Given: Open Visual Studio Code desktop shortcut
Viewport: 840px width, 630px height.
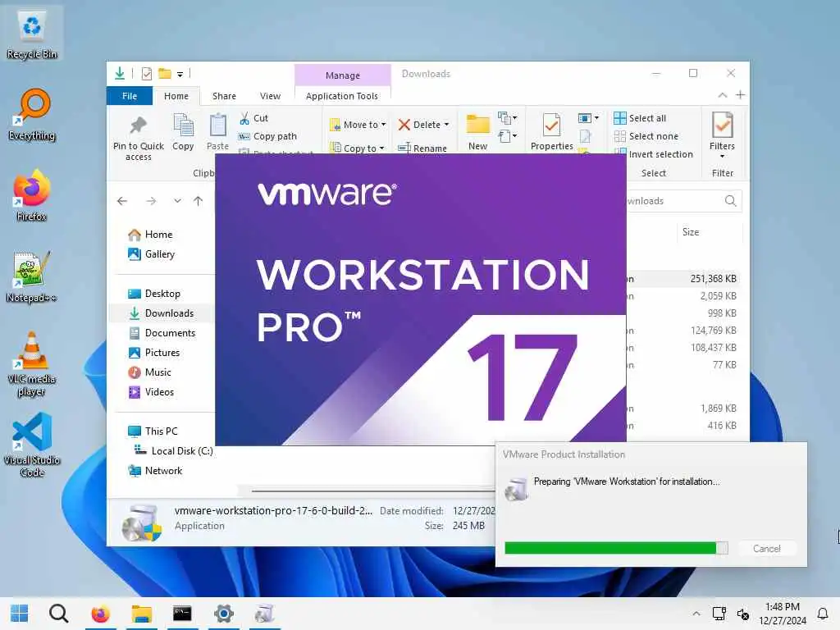Looking at the screenshot, I should (x=32, y=445).
